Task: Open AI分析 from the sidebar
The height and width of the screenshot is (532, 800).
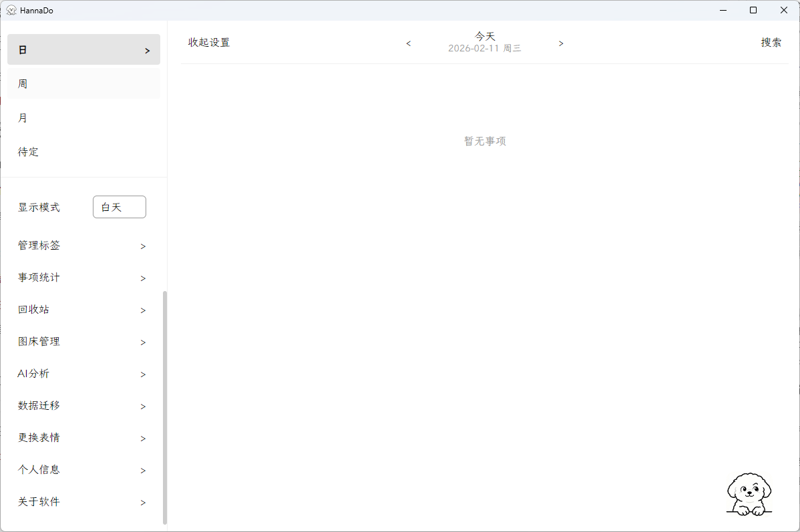Action: (x=33, y=373)
